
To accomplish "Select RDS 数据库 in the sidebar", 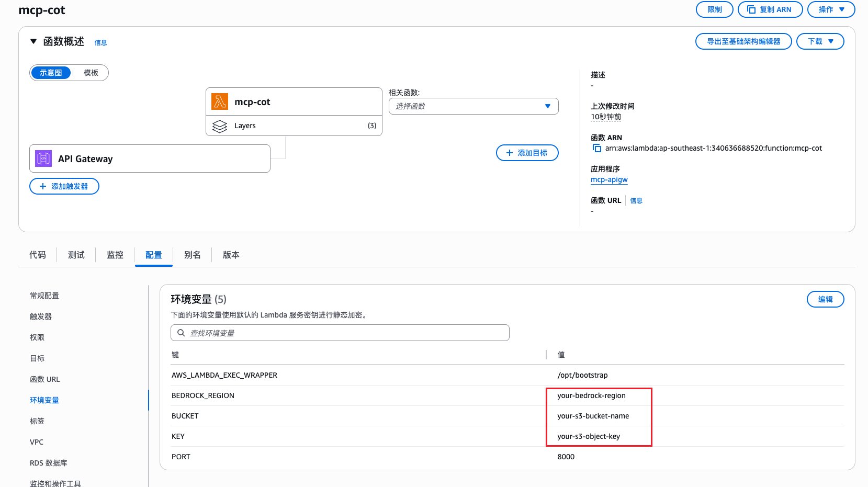I will pos(49,463).
